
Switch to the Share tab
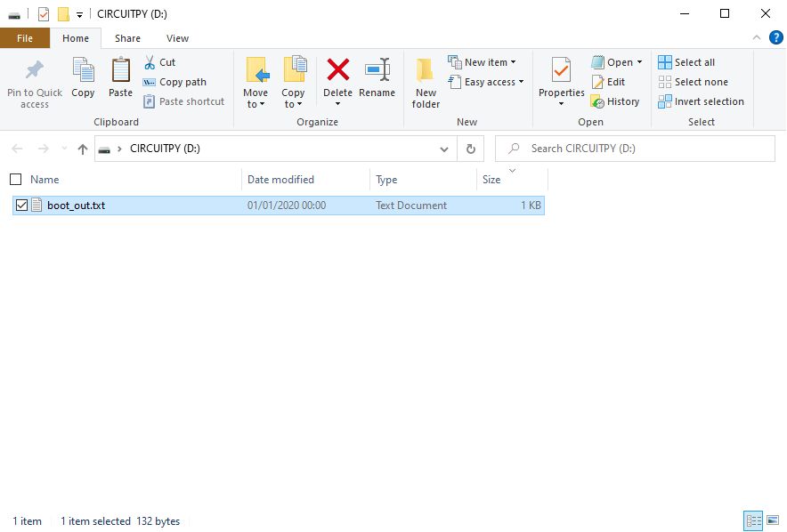pyautogui.click(x=127, y=38)
